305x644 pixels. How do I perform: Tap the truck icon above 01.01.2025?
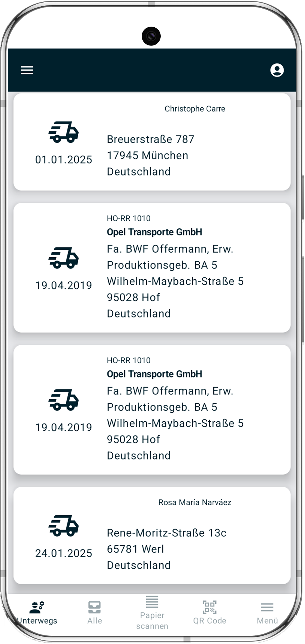pos(64,132)
